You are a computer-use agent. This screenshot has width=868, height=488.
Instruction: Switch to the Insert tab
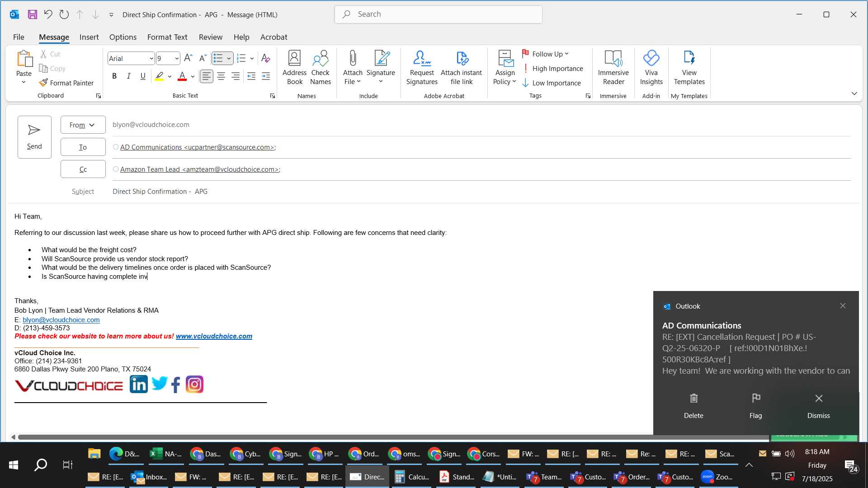click(89, 37)
